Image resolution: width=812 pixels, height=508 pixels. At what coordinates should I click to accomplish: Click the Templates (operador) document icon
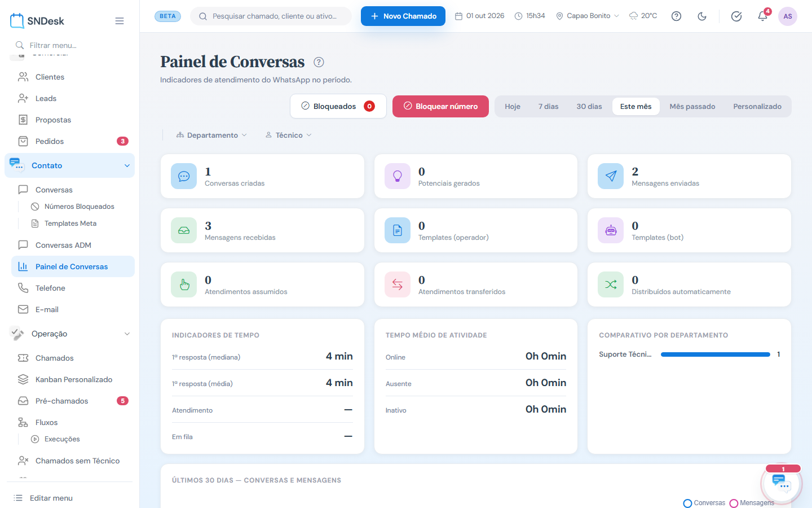coord(398,230)
